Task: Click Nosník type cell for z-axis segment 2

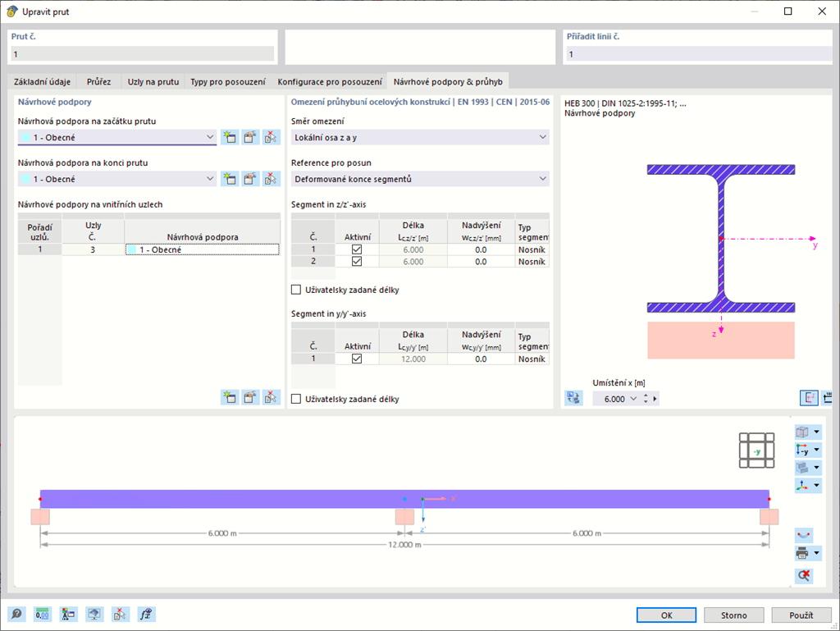Action: coord(532,262)
